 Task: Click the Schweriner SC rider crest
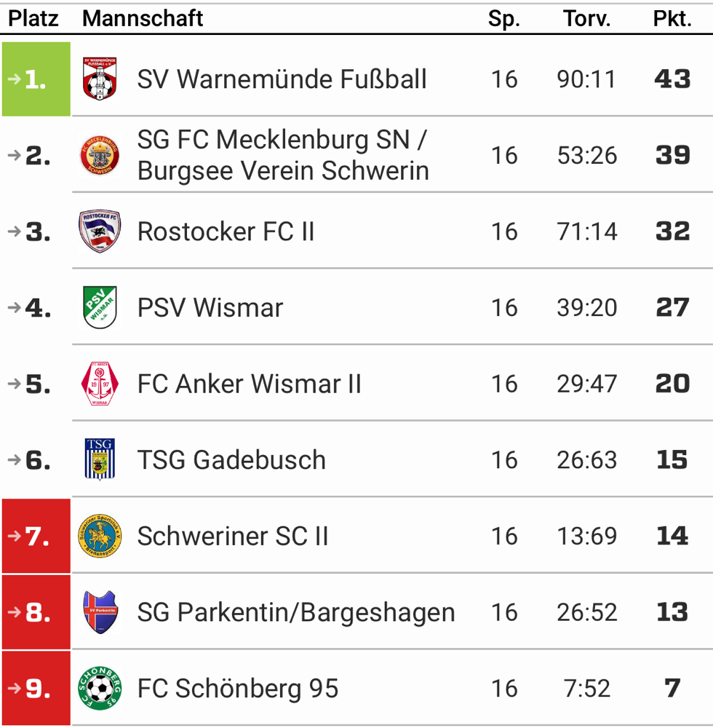coord(100,536)
